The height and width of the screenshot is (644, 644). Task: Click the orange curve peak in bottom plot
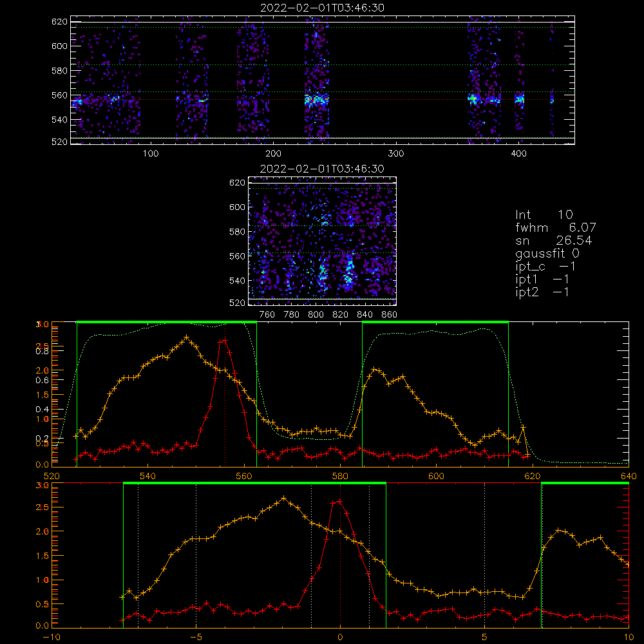point(284,498)
